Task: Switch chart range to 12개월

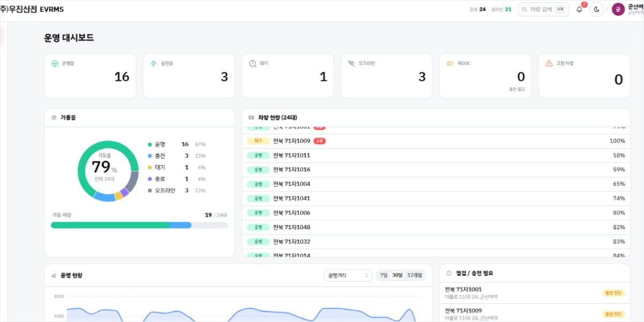Action: [x=414, y=275]
